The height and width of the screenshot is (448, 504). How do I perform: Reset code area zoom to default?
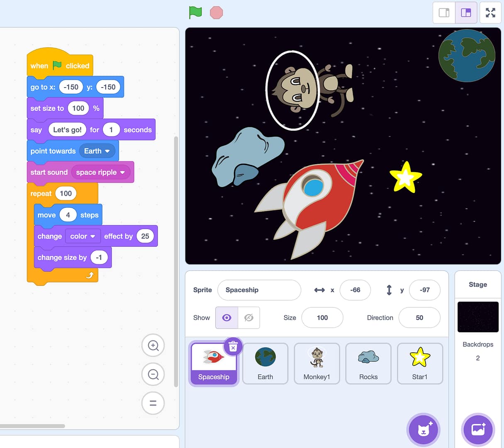click(x=153, y=403)
